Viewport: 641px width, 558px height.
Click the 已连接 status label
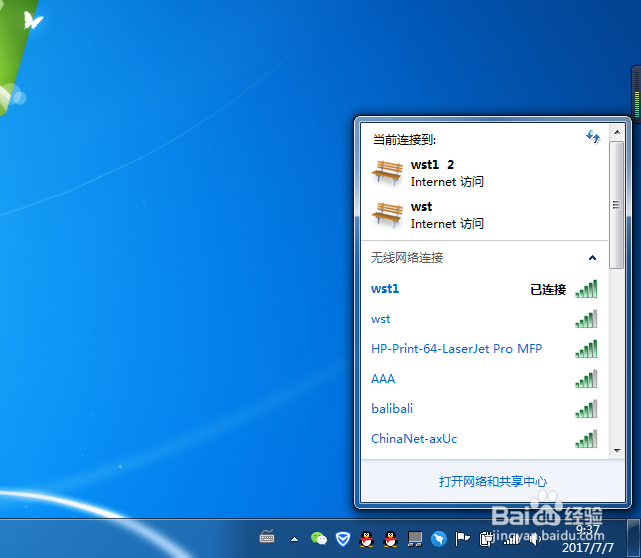[548, 289]
